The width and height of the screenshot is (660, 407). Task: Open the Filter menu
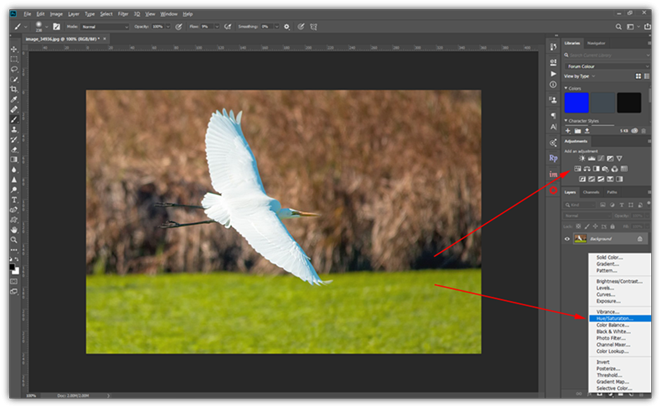[123, 14]
